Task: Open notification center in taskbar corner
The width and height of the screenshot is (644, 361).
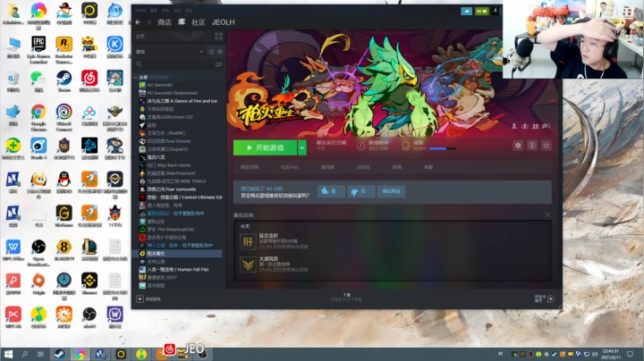Action: [630, 354]
